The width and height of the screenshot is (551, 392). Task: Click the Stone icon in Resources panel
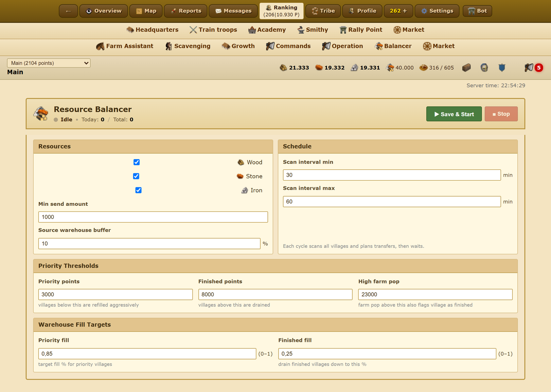[x=240, y=176]
